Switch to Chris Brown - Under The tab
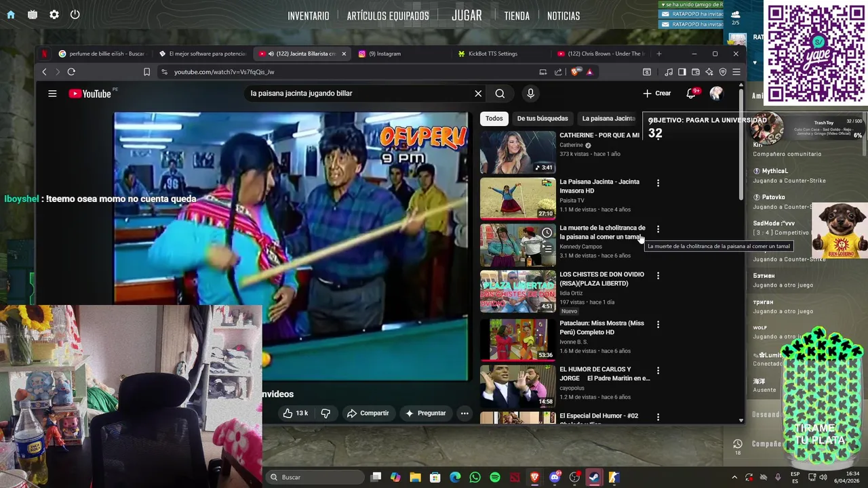The height and width of the screenshot is (488, 868). point(600,54)
